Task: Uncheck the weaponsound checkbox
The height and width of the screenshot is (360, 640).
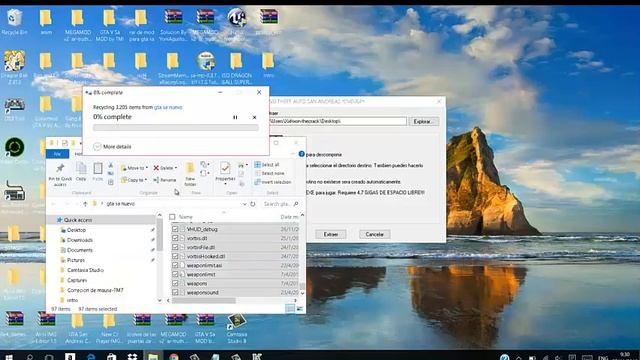Action: coord(175,292)
